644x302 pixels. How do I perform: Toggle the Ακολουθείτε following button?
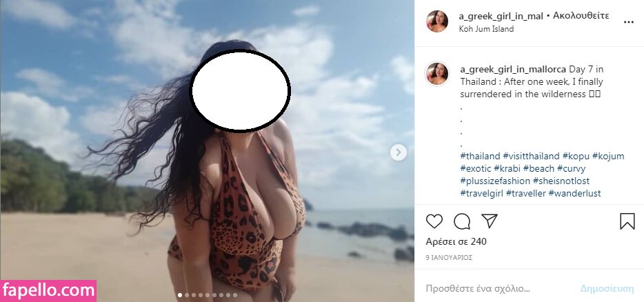(581, 16)
